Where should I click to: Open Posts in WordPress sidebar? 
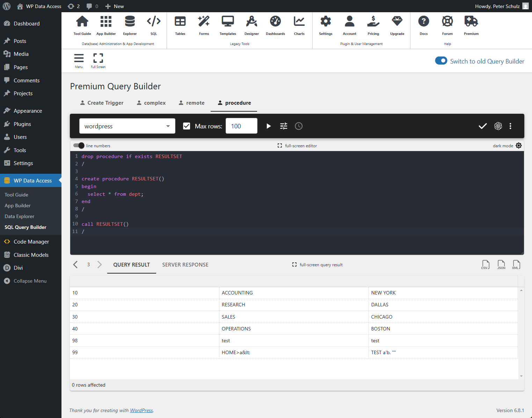pos(31,41)
